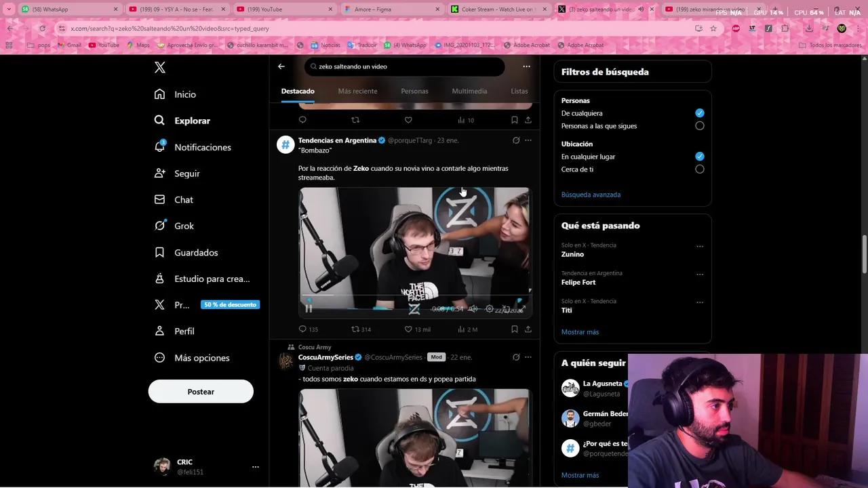
Task: Click the Postear button
Action: (x=201, y=392)
